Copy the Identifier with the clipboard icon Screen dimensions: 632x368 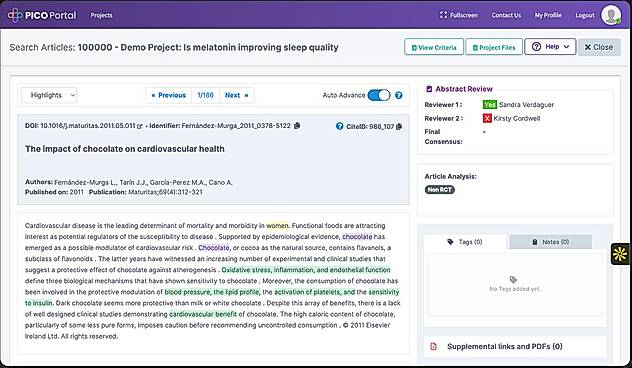(x=297, y=126)
